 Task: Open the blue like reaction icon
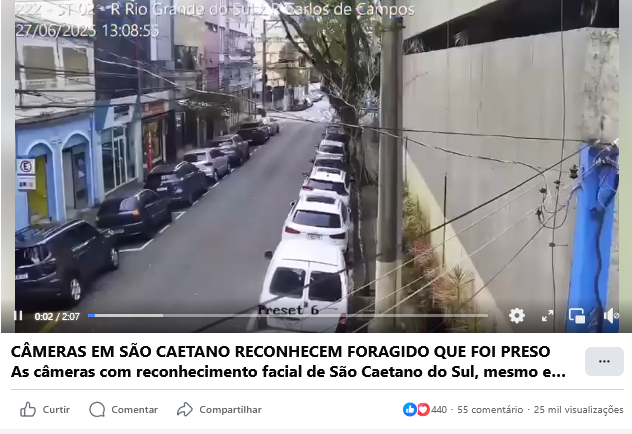point(410,409)
